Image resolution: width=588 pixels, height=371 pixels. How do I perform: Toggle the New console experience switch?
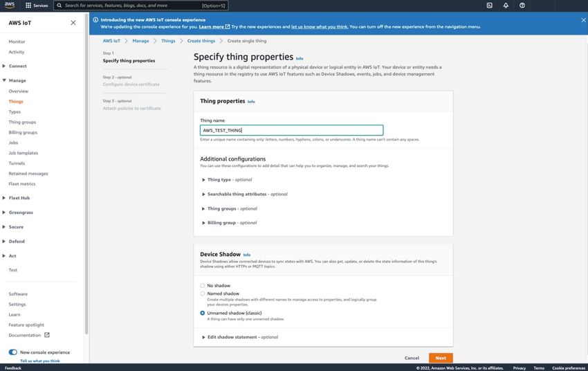(x=12, y=352)
